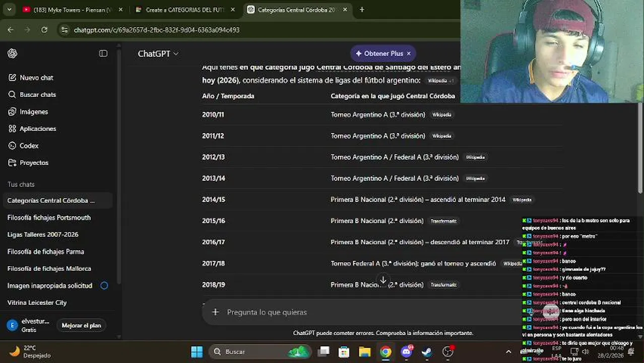644x363 pixels.
Task: Open site information icon in address bar
Action: point(64,30)
